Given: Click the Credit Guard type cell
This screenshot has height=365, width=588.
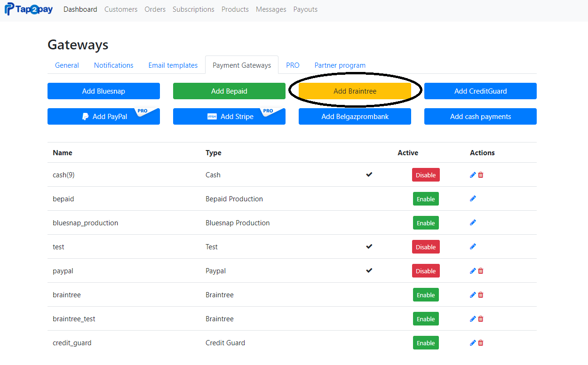Looking at the screenshot, I should (225, 343).
